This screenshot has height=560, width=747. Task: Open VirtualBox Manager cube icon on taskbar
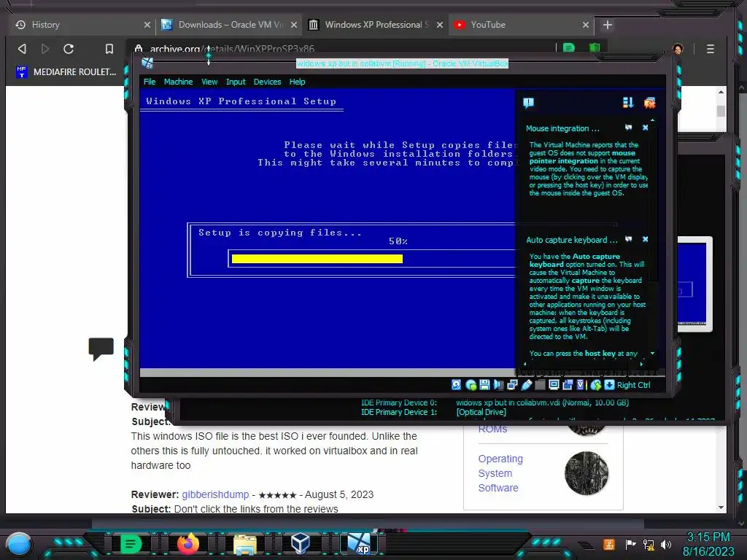pyautogui.click(x=301, y=543)
